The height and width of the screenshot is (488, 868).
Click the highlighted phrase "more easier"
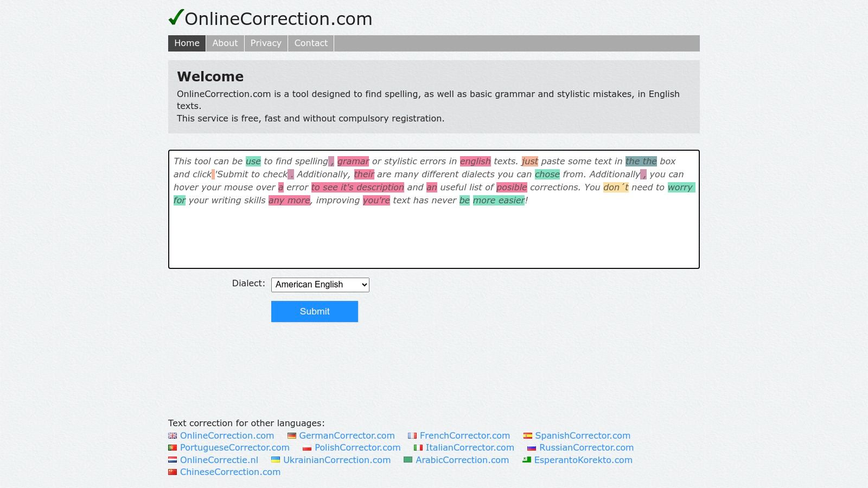[x=499, y=200]
